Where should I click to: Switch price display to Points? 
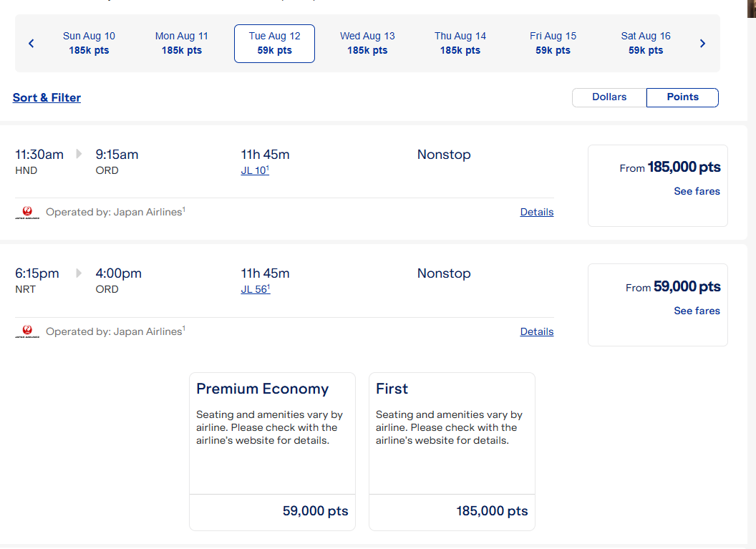tap(682, 97)
